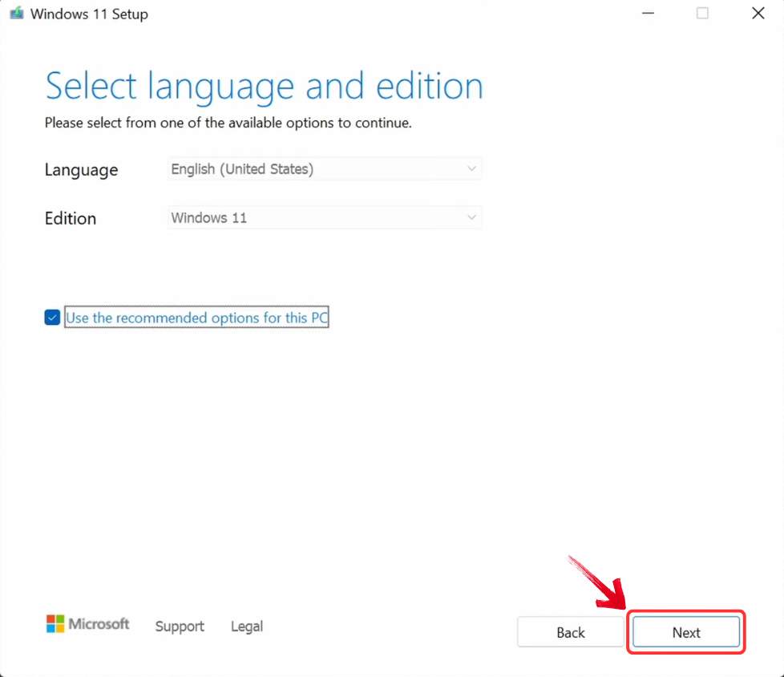Minimize the Windows 11 Setup window
The height and width of the screenshot is (677, 784).
point(648,14)
